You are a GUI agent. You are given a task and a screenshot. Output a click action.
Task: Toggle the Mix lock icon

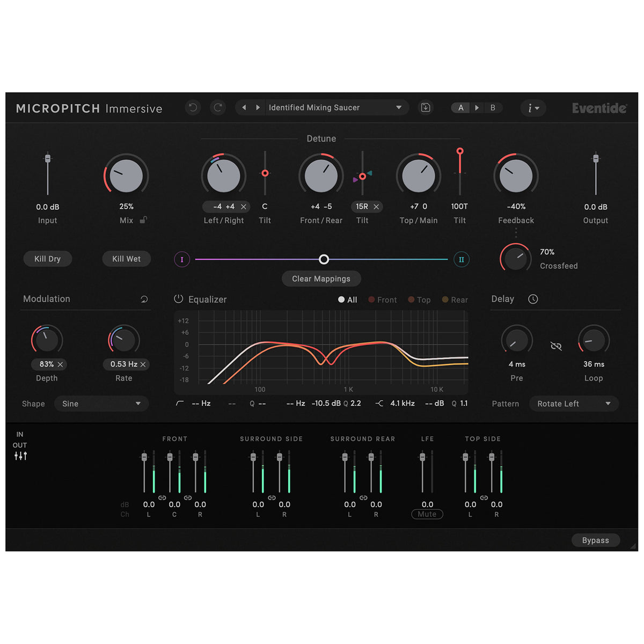(143, 220)
